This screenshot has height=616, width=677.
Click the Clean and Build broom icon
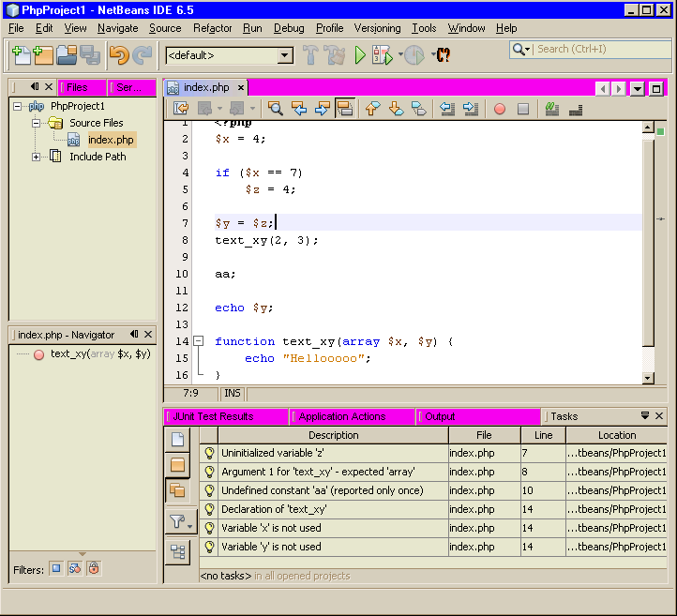pyautogui.click(x=335, y=55)
